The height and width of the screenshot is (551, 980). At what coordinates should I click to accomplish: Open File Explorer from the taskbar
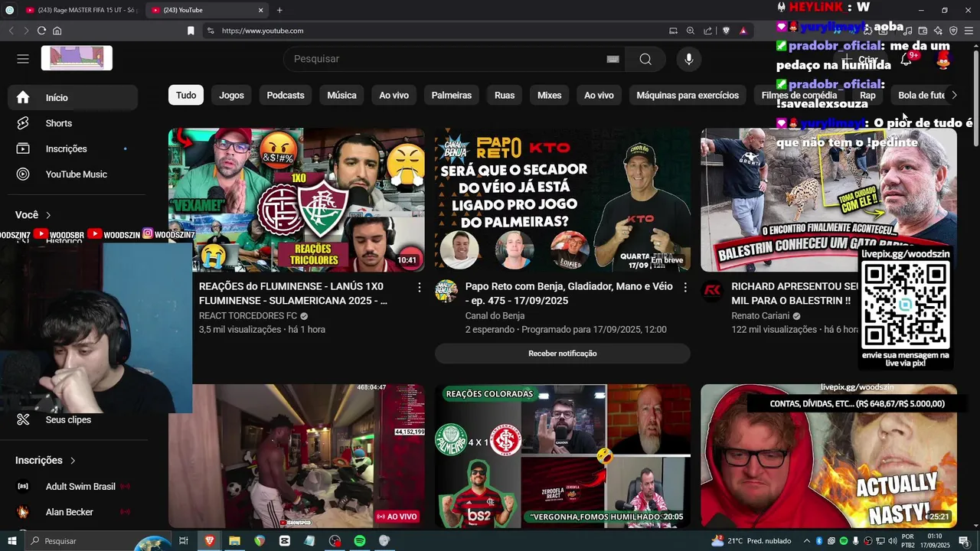click(234, 541)
